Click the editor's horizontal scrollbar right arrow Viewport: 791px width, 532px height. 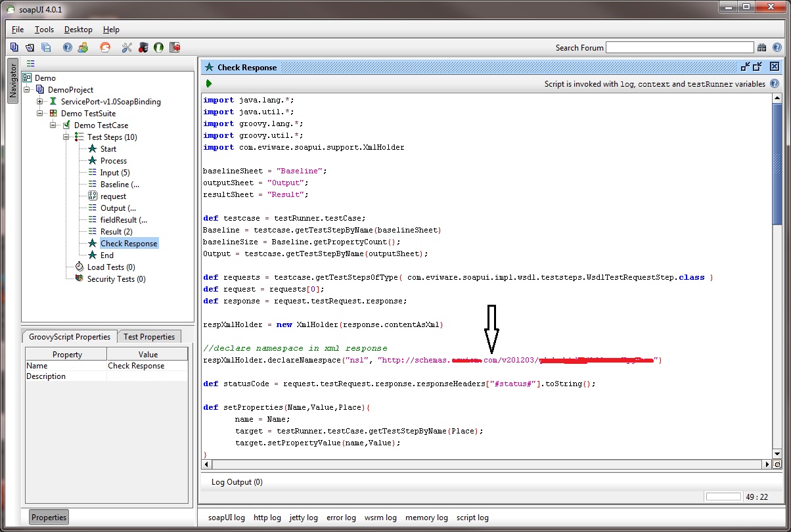tap(766, 464)
